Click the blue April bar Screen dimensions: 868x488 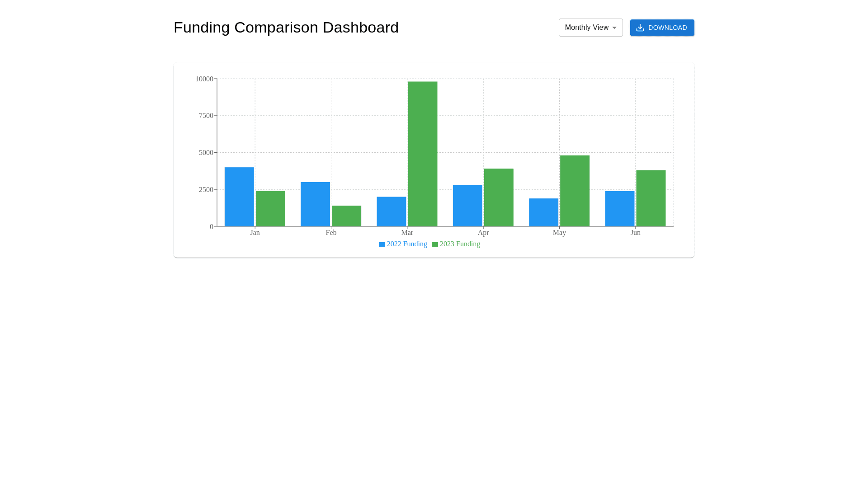(467, 206)
